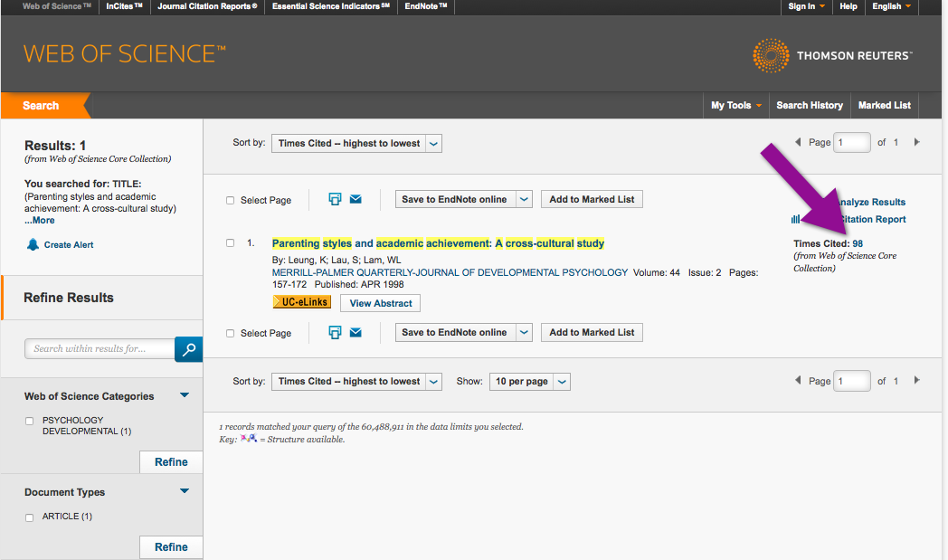The image size is (948, 560).
Task: Click the Times Cited 98 count
Action: tap(858, 243)
